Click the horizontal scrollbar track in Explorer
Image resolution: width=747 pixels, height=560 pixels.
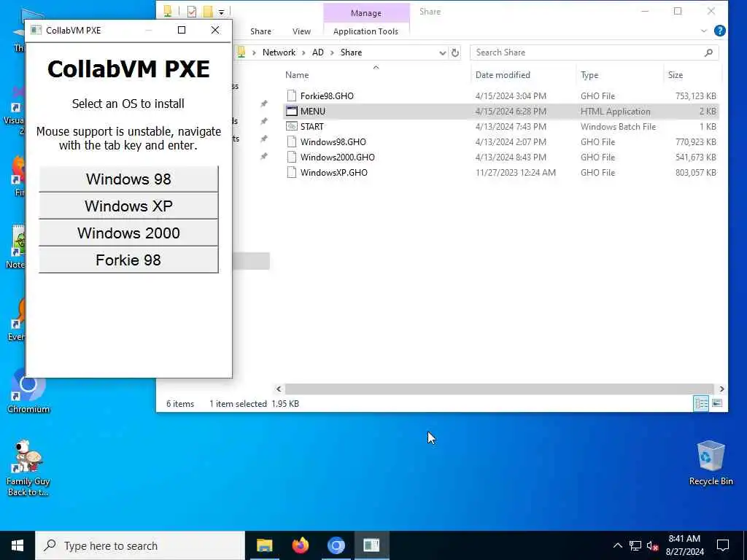499,389
